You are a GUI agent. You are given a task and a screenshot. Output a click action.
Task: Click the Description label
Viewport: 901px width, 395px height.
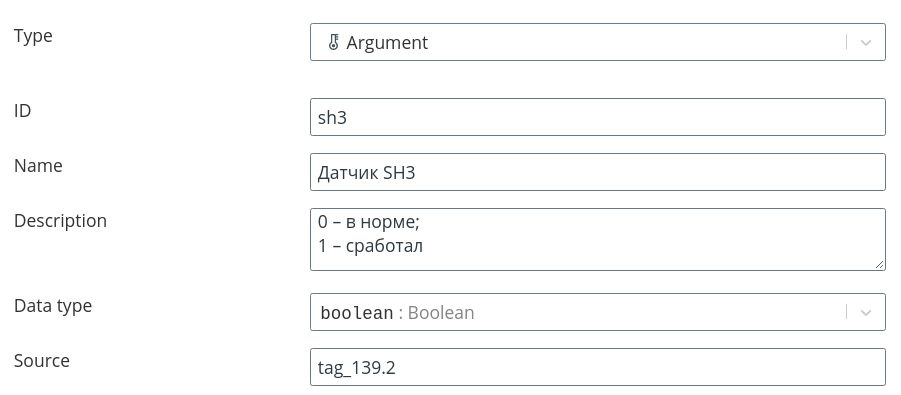click(60, 221)
